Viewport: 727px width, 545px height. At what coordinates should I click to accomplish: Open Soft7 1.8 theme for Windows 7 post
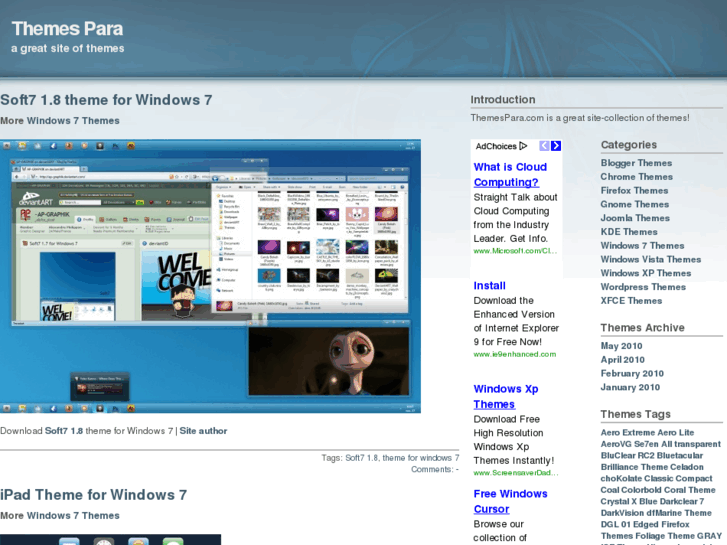coord(106,100)
